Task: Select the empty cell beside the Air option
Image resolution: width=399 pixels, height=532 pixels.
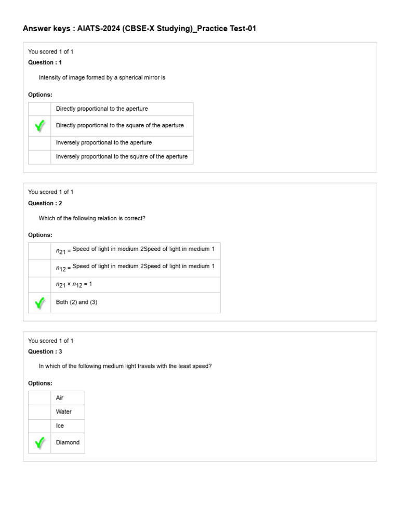Action: pyautogui.click(x=39, y=398)
